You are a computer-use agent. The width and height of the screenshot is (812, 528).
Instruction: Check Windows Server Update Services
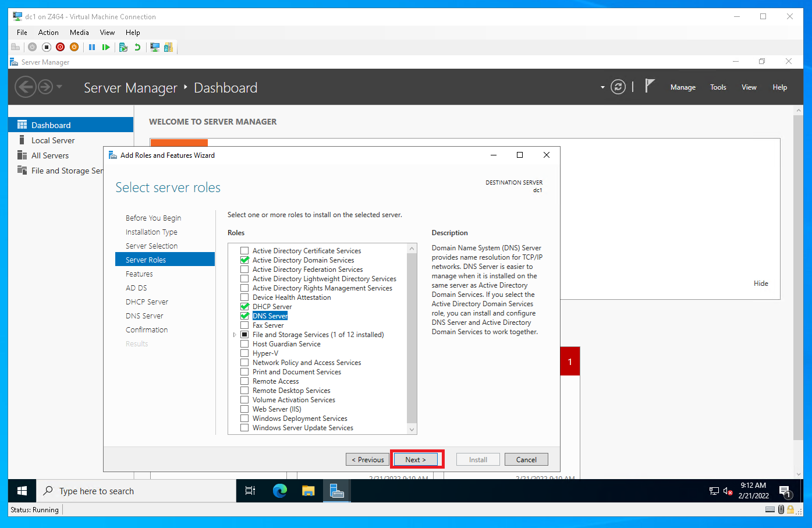244,428
